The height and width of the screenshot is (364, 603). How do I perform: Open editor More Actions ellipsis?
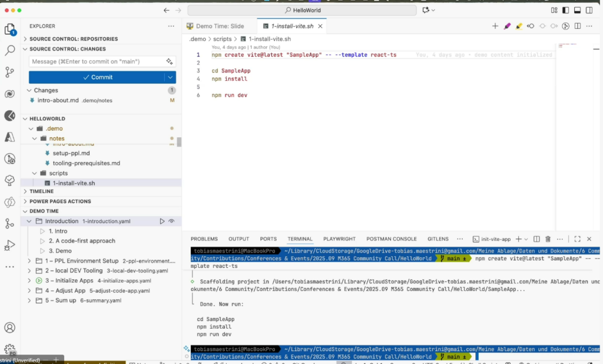(x=589, y=26)
